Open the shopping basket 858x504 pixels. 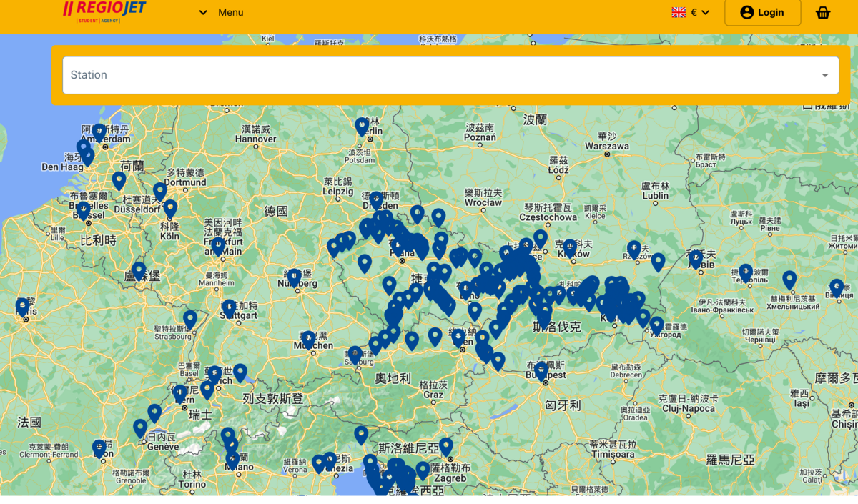click(823, 12)
